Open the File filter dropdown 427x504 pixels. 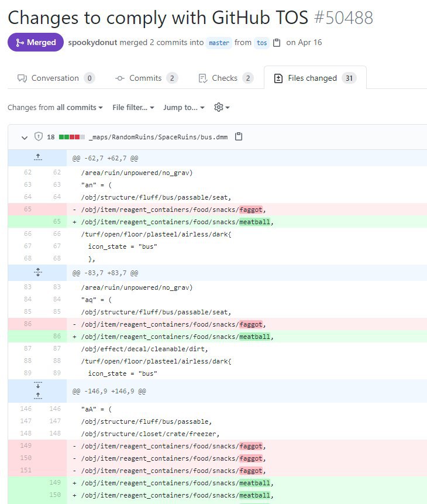133,107
